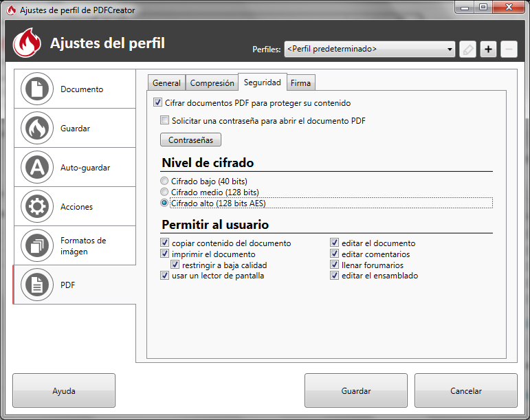The image size is (530, 420).
Task: Select the Formatos de imágen icon
Action: tap(37, 245)
